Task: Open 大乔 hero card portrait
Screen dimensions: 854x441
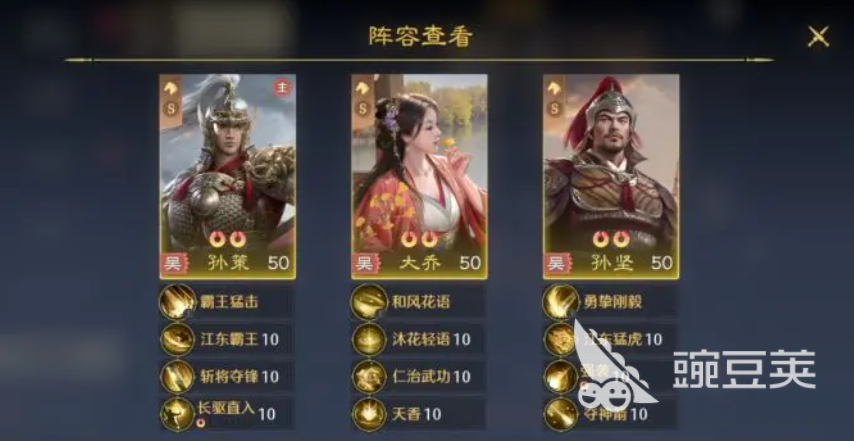Action: (419, 176)
